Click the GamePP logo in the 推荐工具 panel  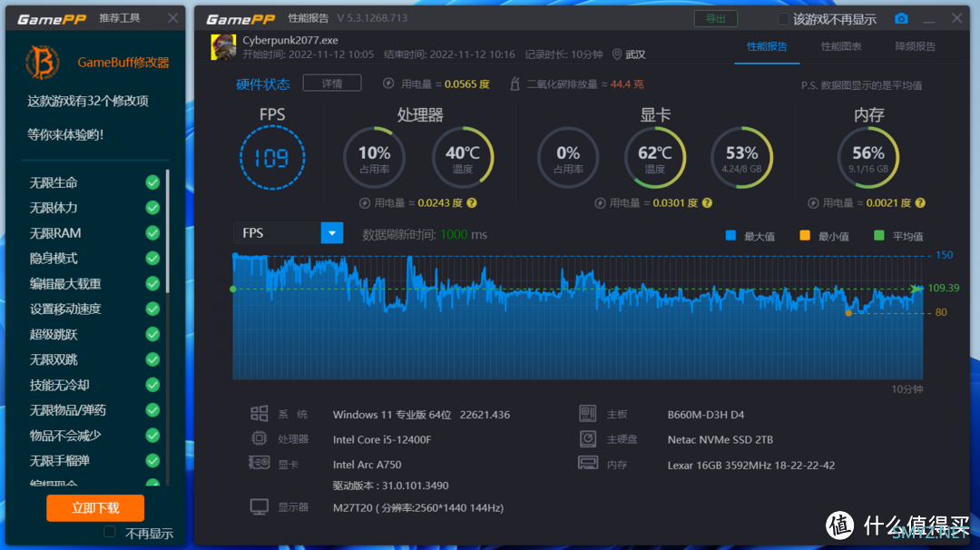pos(52,19)
